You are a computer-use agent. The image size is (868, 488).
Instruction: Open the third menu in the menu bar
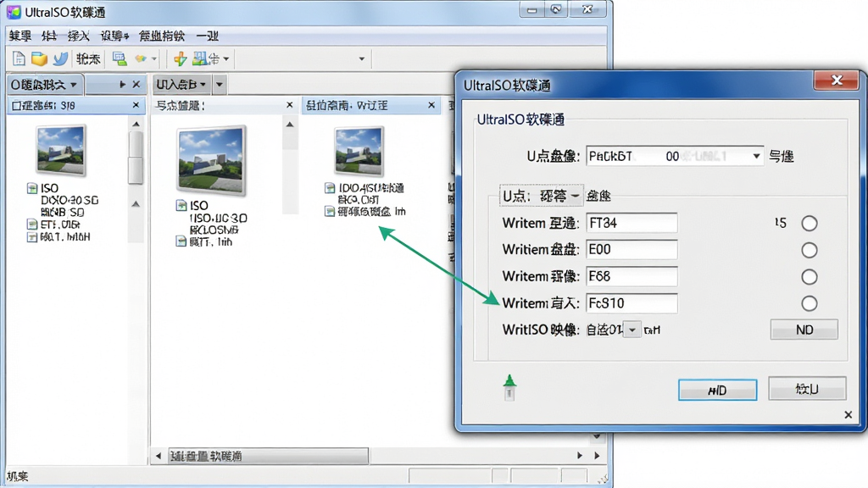[x=78, y=36]
